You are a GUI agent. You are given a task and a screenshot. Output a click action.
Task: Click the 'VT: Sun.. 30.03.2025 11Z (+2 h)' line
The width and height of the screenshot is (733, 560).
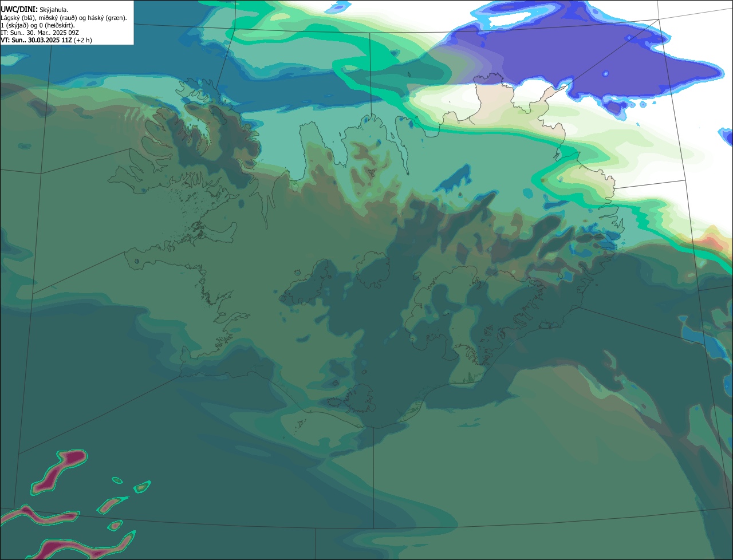point(46,40)
